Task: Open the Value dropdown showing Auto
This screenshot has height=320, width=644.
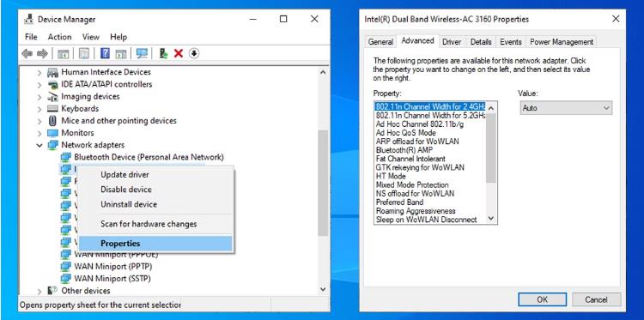Action: (566, 108)
